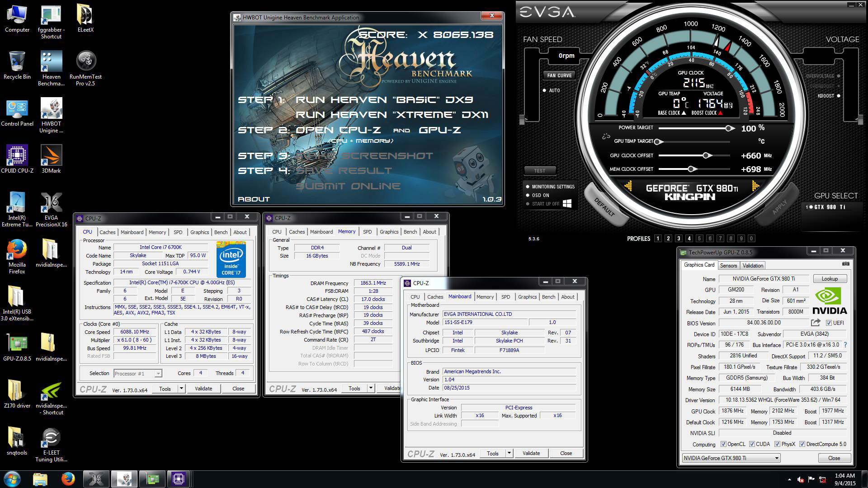Screen dimensions: 868x488
Task: Click the left yellow arrow in PrecisionX
Action: (628, 186)
